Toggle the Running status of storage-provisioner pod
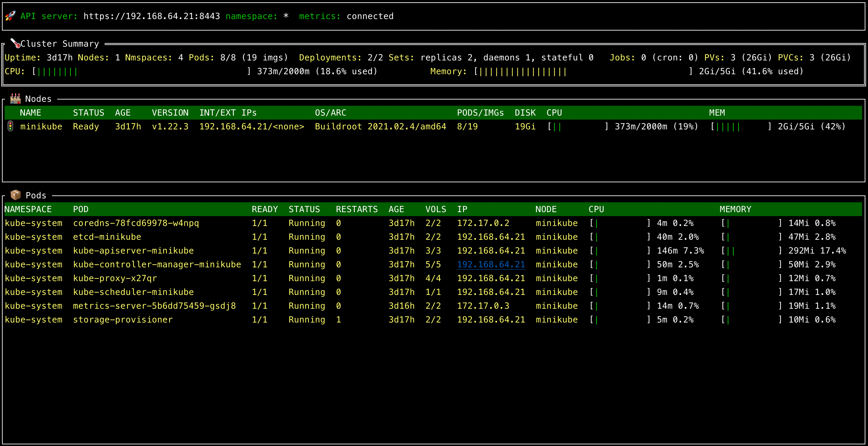 (x=306, y=320)
